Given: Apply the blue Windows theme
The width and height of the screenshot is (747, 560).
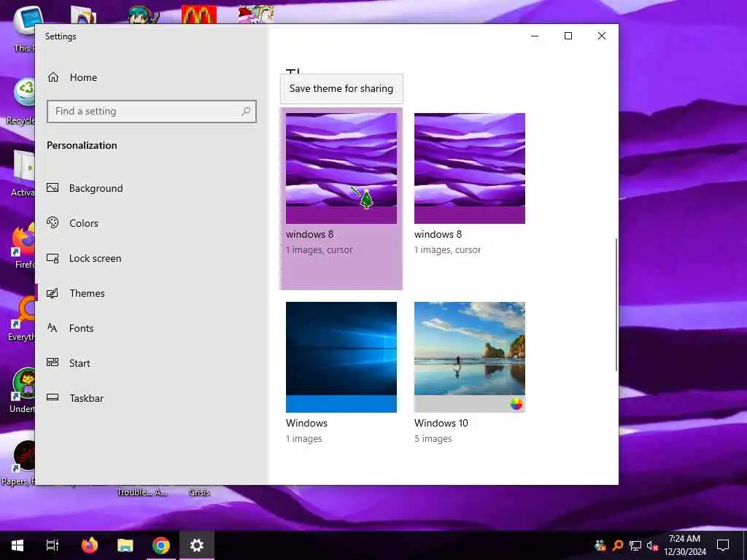Looking at the screenshot, I should (341, 357).
